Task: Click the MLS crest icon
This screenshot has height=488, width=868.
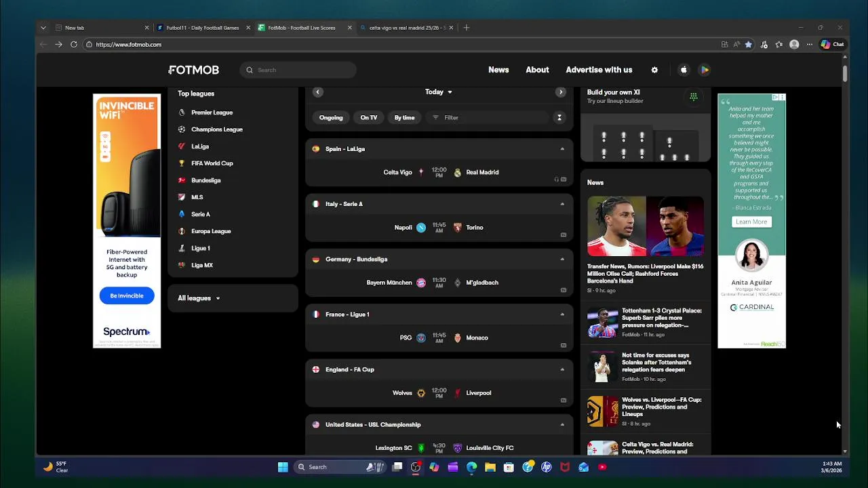Action: click(x=182, y=197)
